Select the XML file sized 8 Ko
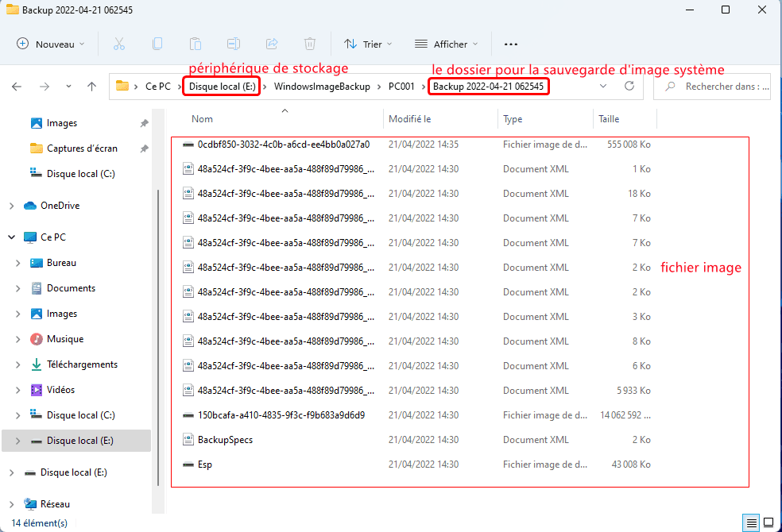This screenshot has width=782, height=532. click(x=416, y=341)
